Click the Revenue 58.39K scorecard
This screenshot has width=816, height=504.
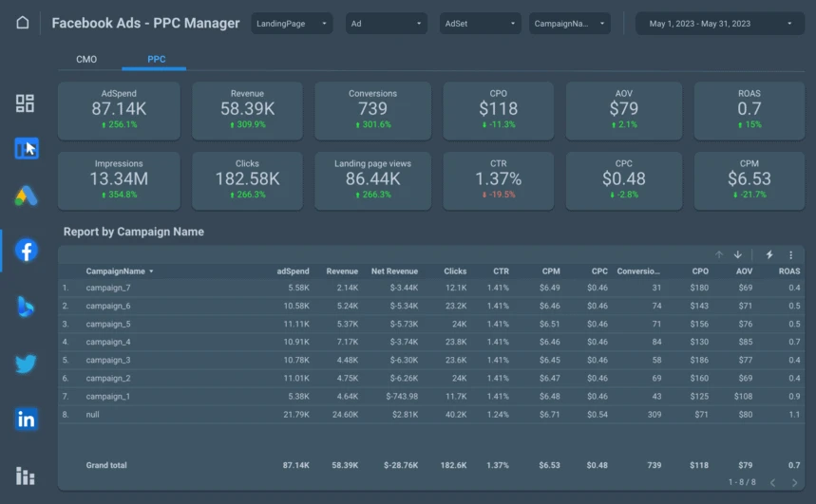(x=247, y=110)
